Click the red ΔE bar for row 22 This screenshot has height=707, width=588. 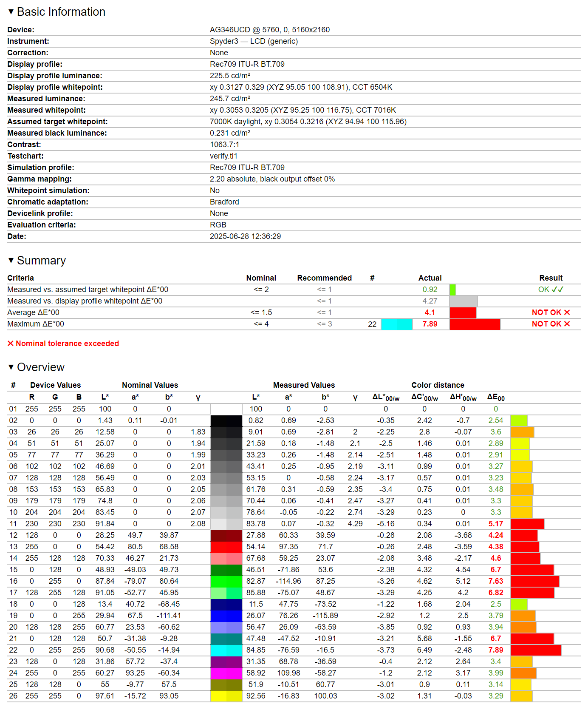pos(536,650)
